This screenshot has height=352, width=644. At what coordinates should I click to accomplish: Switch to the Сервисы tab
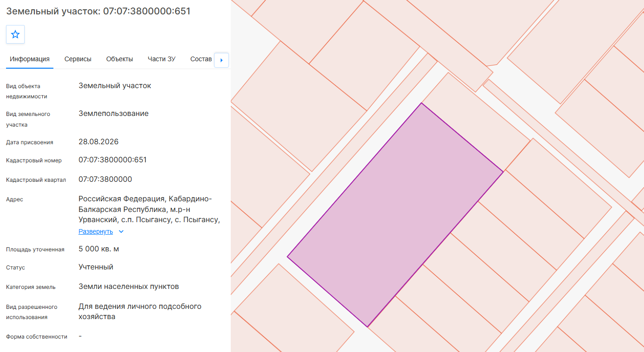coord(78,59)
